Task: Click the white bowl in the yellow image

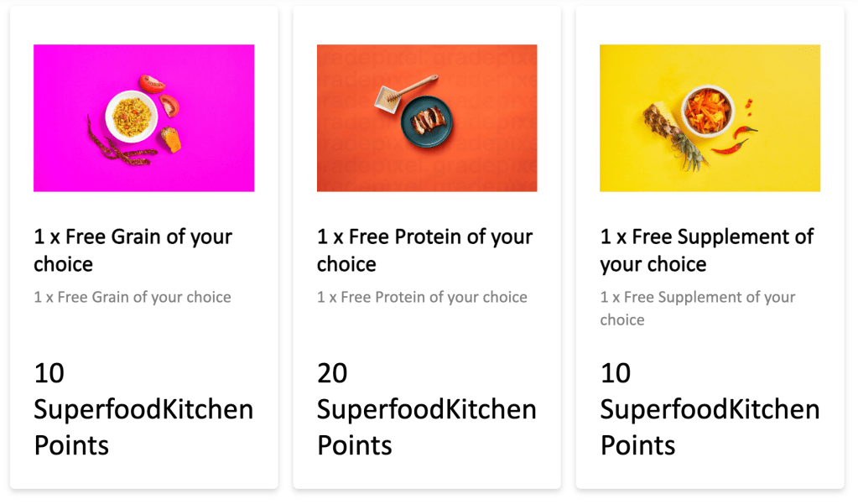Action: click(707, 110)
